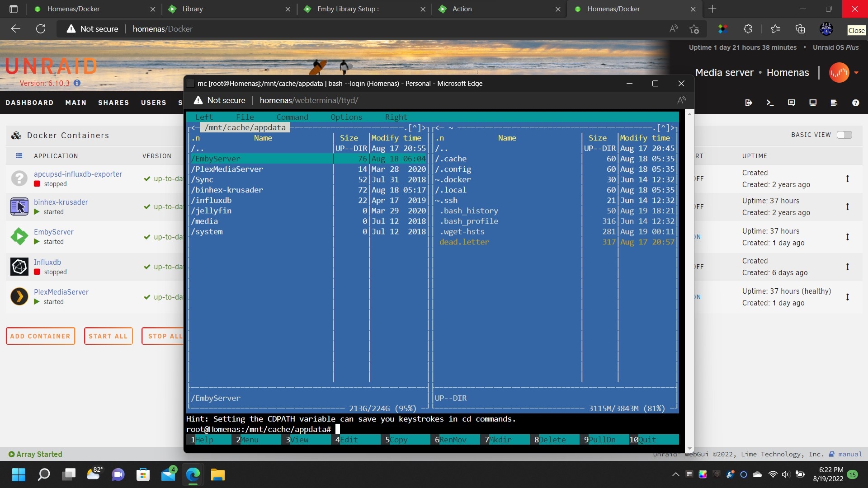Screen dimensions: 868x488
Task: Open the Unraid help question mark icon
Action: point(855,103)
